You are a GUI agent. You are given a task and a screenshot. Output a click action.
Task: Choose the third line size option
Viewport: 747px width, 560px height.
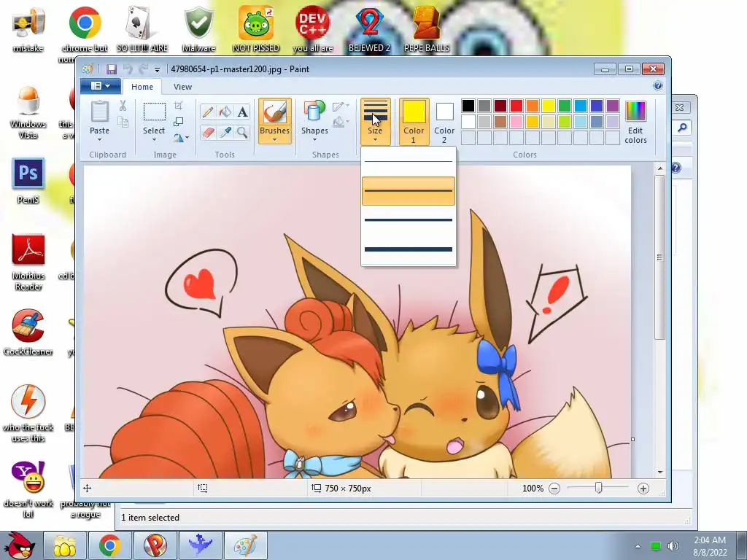409,220
